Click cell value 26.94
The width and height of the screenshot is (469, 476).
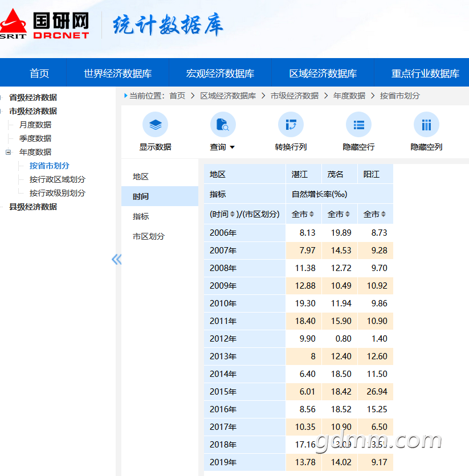(377, 392)
